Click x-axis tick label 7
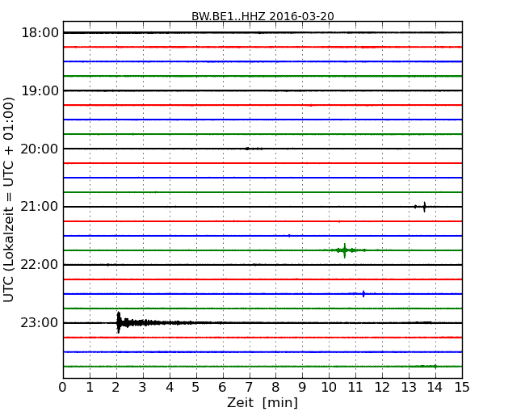 pos(249,387)
